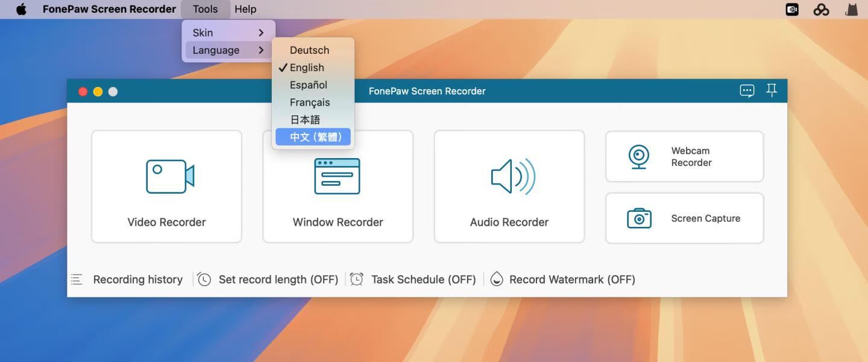Enable Set record length
The width and height of the screenshot is (868, 362).
[x=268, y=279]
